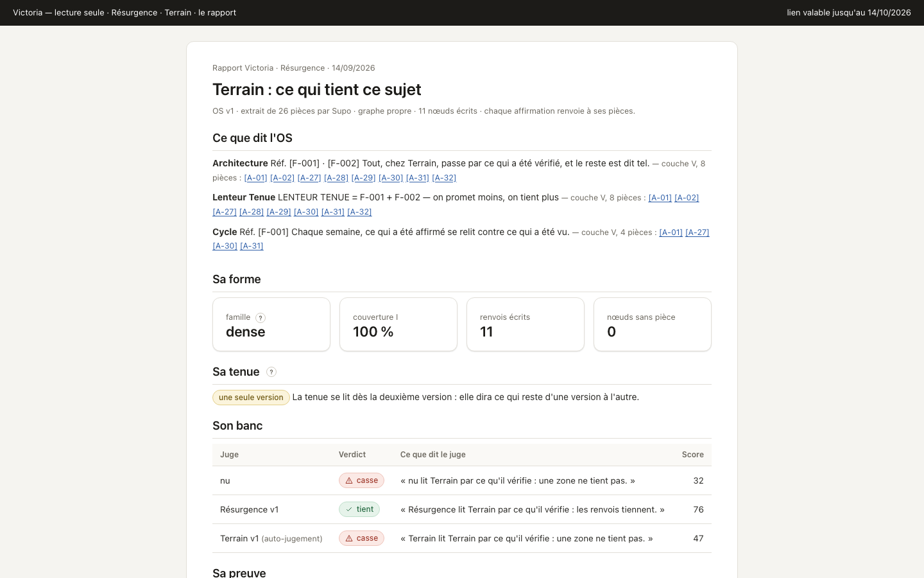
Task: Click the 'lien valable jusqu'au 14/10/2026' notice
Action: (x=849, y=13)
